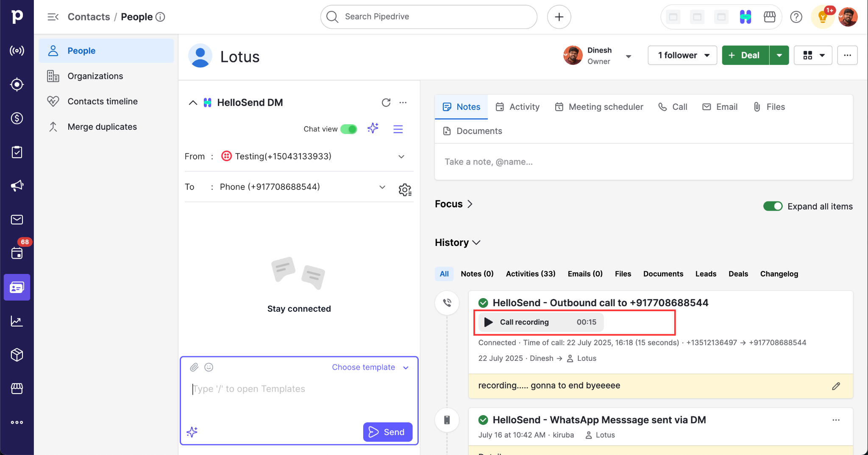The image size is (868, 455).
Task: Open the user profile avatar
Action: point(848,17)
